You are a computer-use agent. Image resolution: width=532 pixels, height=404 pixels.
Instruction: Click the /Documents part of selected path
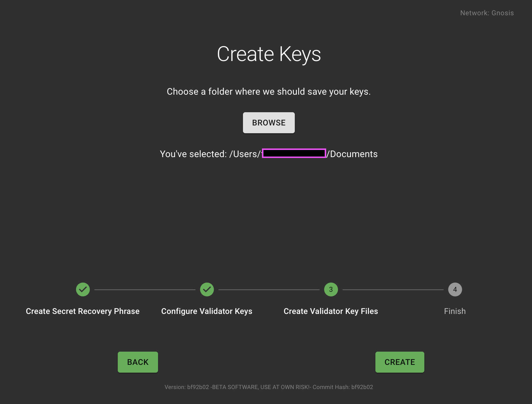[x=352, y=154]
